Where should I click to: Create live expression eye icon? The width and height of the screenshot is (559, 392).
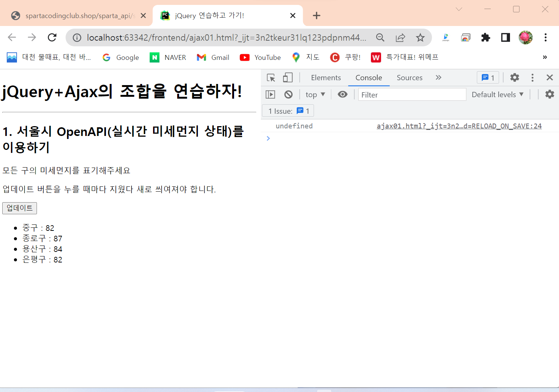(x=343, y=94)
